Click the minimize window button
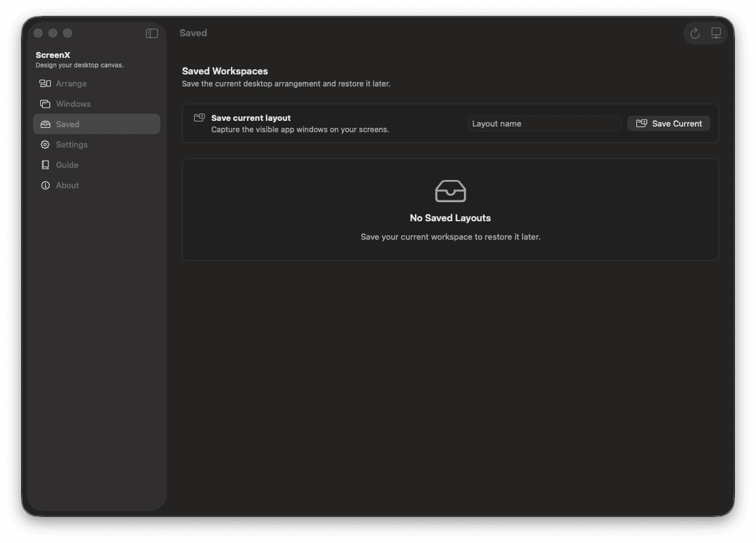This screenshot has height=543, width=756. coord(53,33)
